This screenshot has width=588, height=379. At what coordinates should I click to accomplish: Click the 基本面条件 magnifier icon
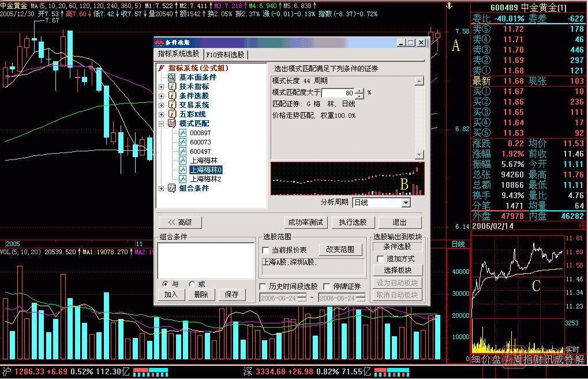point(171,77)
